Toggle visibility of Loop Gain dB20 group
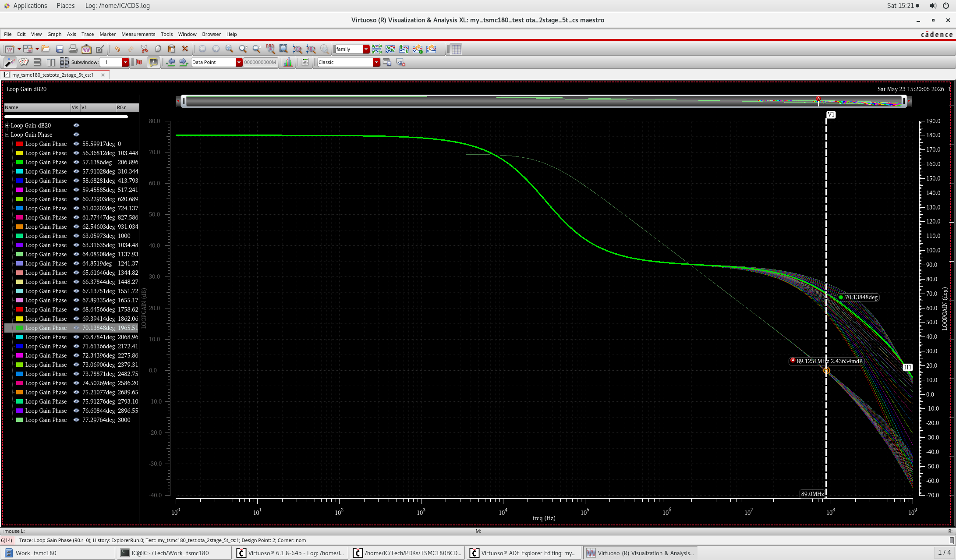 tap(76, 125)
